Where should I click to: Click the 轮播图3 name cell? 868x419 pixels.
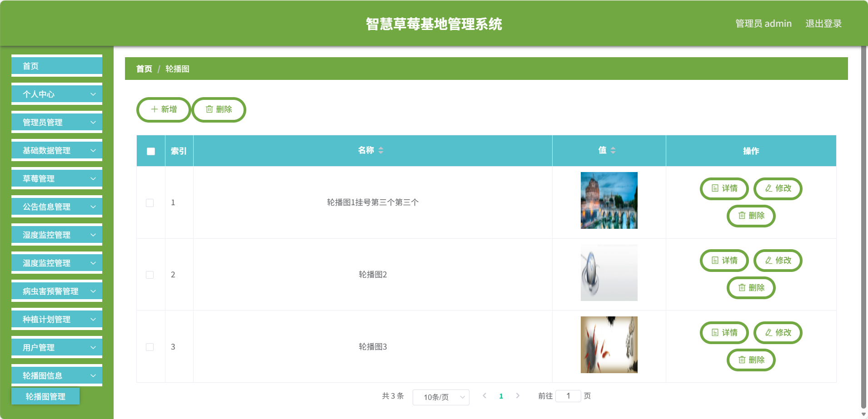coord(373,347)
